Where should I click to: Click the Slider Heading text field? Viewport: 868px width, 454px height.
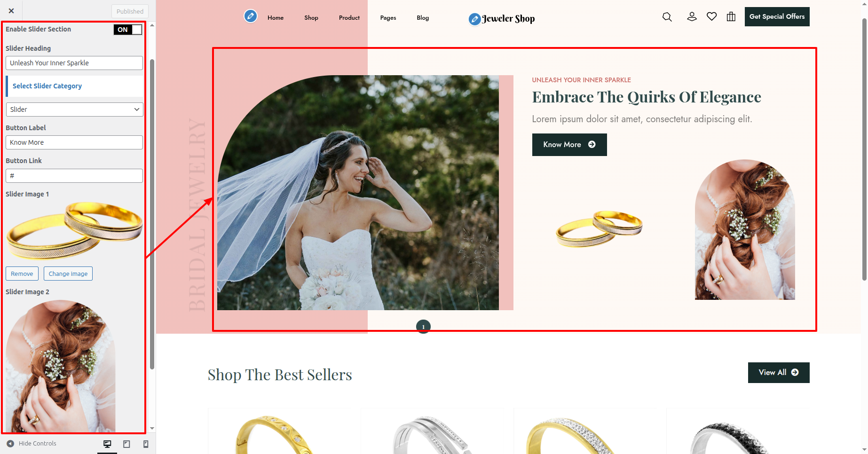(x=74, y=63)
